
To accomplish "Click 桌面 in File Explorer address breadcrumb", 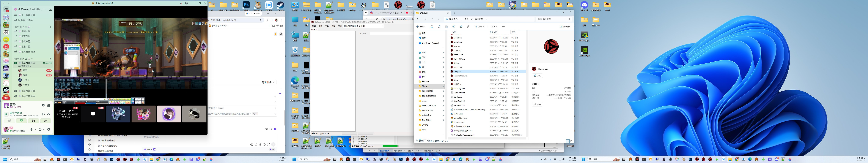I will click(x=466, y=19).
